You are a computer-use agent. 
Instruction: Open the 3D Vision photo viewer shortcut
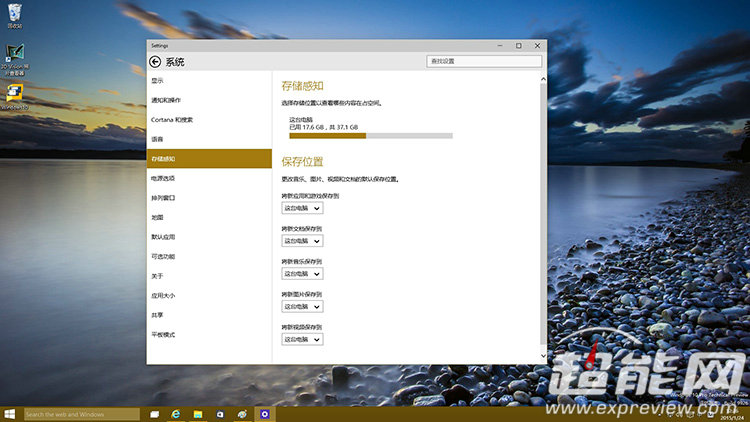pos(16,54)
